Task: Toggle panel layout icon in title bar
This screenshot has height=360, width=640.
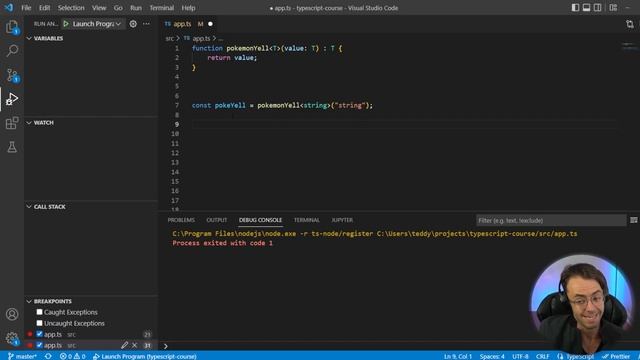Action: pos(586,8)
